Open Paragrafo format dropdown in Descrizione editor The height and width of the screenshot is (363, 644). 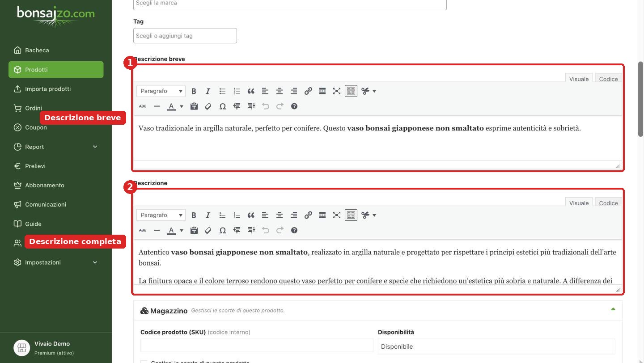[x=161, y=215]
